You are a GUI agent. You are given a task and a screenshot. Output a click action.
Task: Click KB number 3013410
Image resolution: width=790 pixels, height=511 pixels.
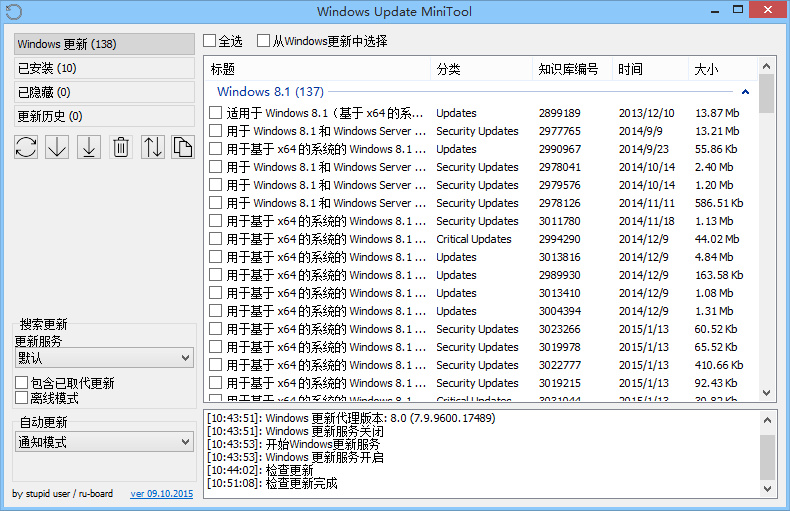coord(559,293)
